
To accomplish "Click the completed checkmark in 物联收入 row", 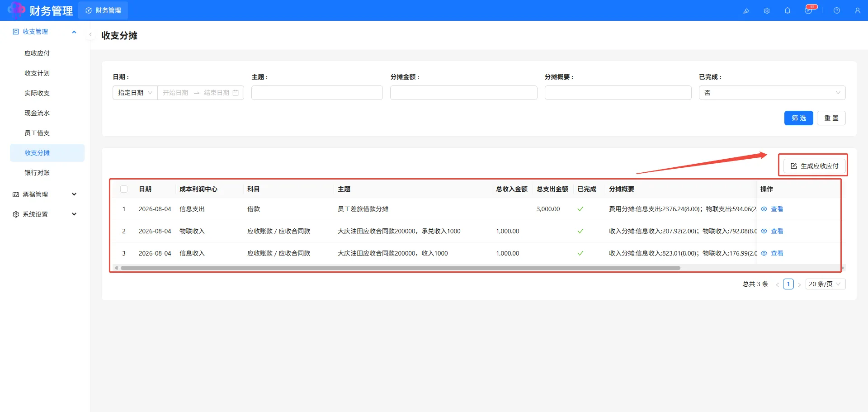I will 580,231.
